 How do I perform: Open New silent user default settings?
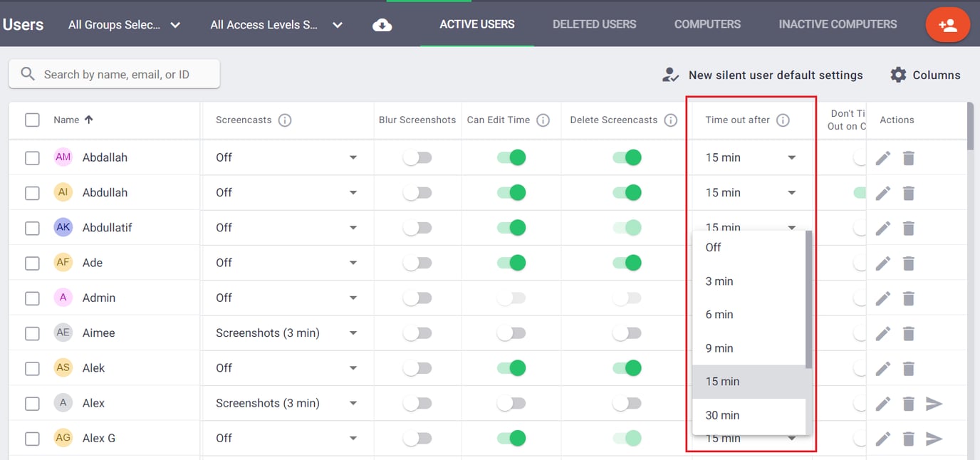(763, 75)
